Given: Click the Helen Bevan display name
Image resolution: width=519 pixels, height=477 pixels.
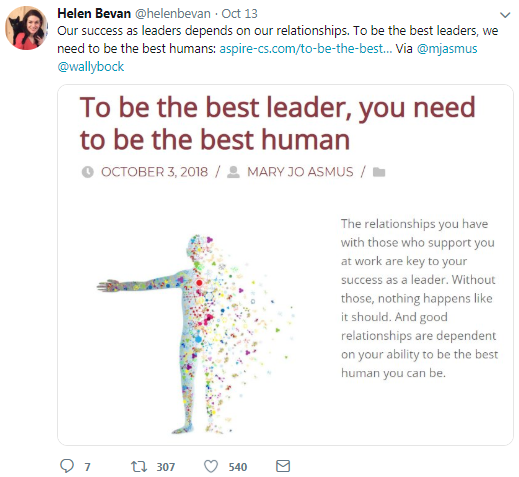Looking at the screenshot, I should point(94,14).
